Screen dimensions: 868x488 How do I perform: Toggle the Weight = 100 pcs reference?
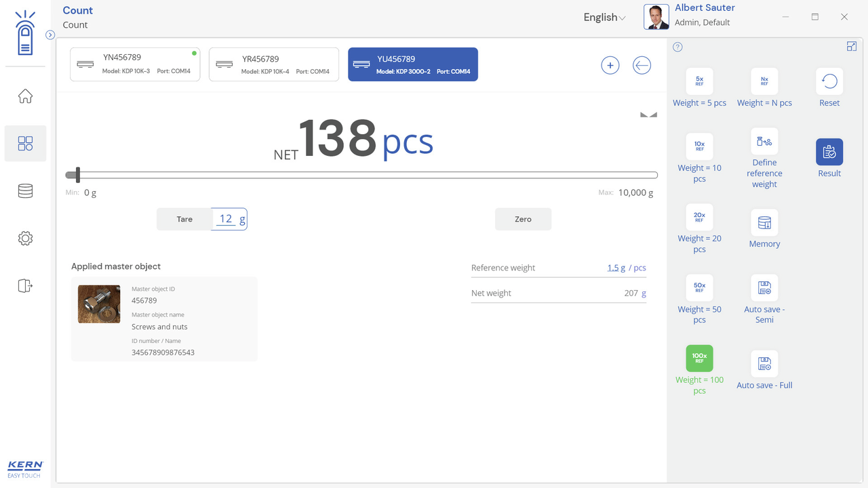pyautogui.click(x=699, y=359)
